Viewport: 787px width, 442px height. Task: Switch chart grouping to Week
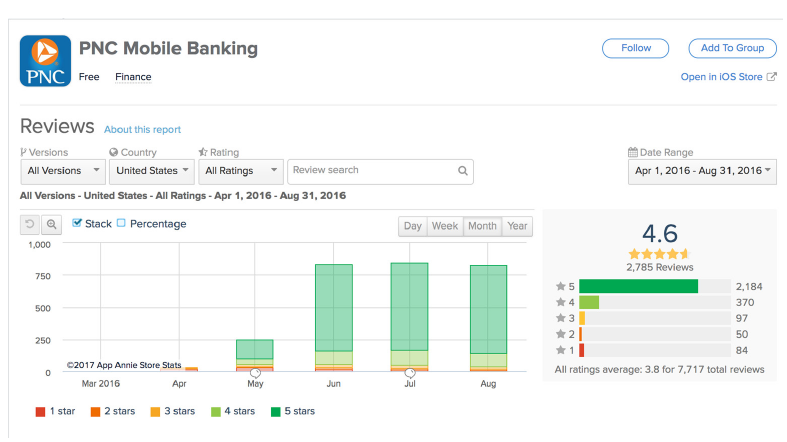[444, 226]
